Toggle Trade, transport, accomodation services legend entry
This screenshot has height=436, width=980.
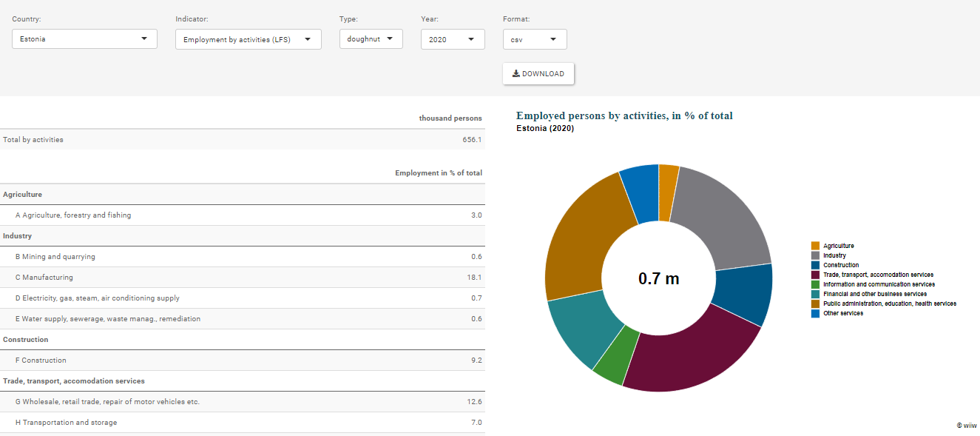878,275
